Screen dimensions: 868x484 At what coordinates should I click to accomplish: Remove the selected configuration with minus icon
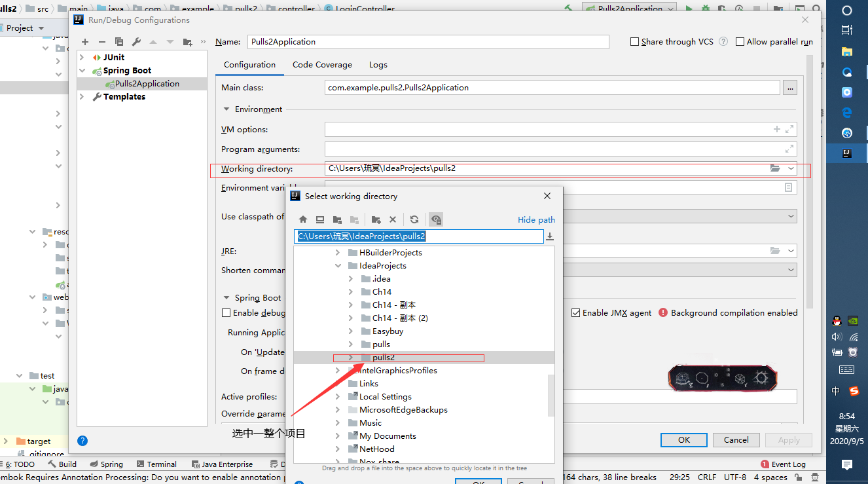102,42
